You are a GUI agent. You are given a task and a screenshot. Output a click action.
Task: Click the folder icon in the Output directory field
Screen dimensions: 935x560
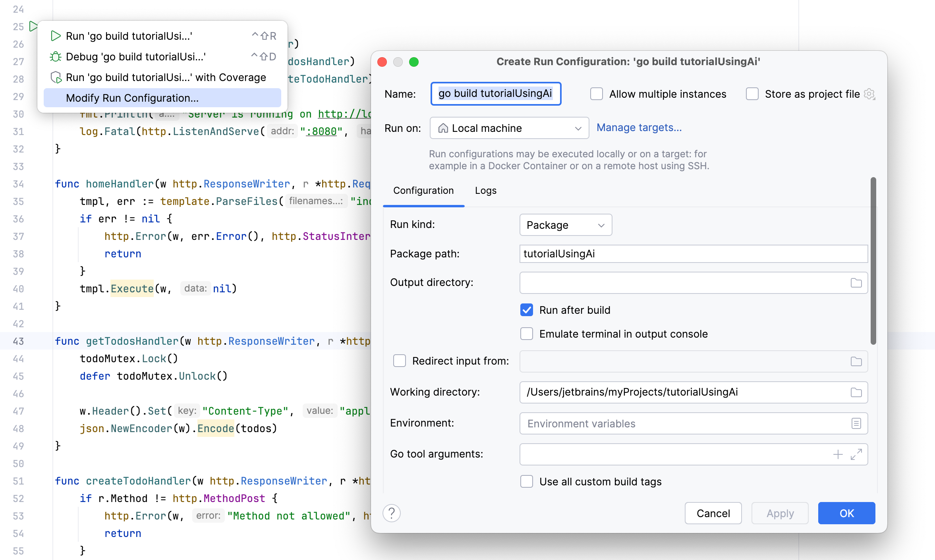(x=856, y=283)
